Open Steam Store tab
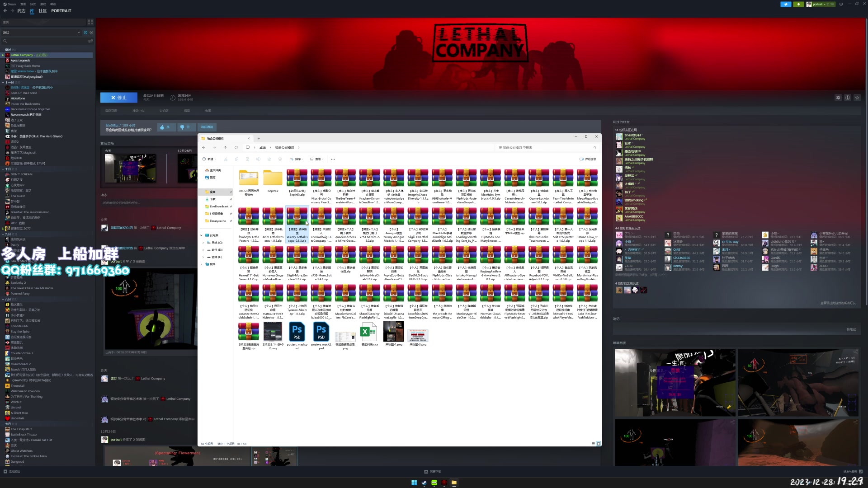The width and height of the screenshot is (868, 488). click(21, 11)
